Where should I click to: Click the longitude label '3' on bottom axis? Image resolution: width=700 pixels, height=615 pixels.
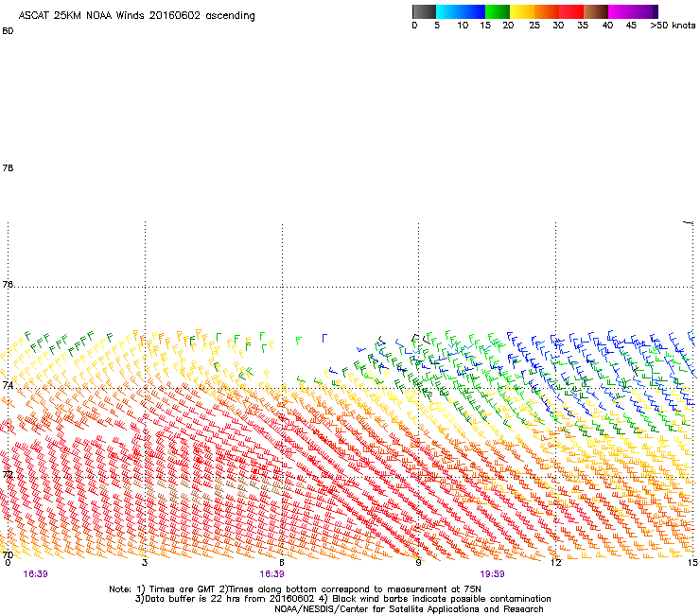point(145,563)
